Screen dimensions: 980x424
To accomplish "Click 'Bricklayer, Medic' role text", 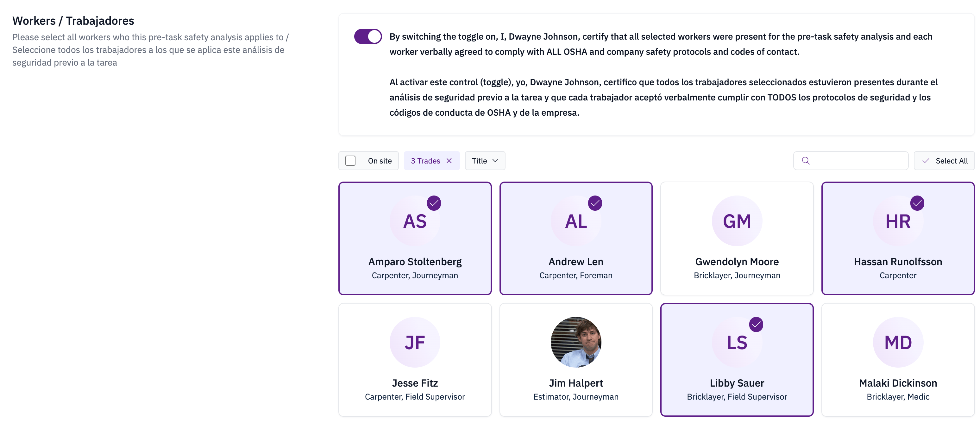I will [898, 396].
